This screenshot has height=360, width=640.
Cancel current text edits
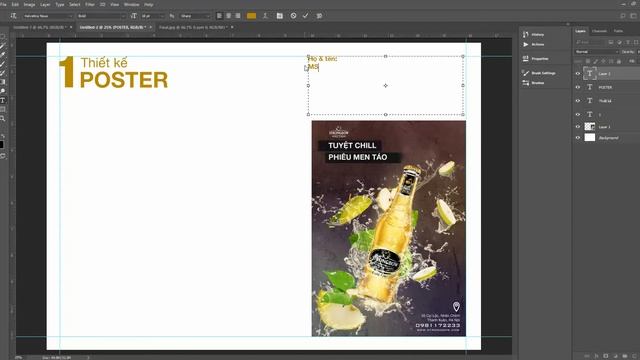pos(293,16)
